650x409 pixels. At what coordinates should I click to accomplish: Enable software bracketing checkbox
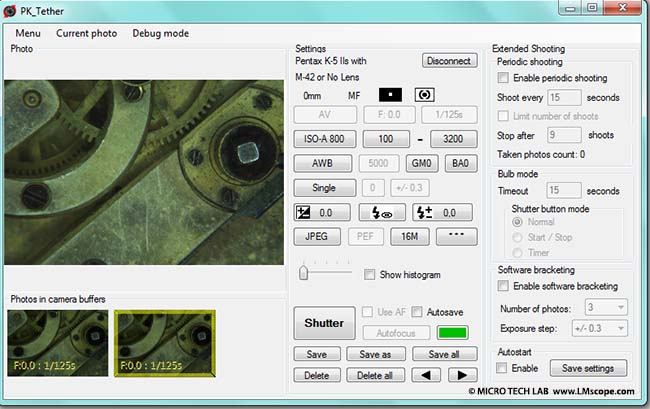coord(503,286)
